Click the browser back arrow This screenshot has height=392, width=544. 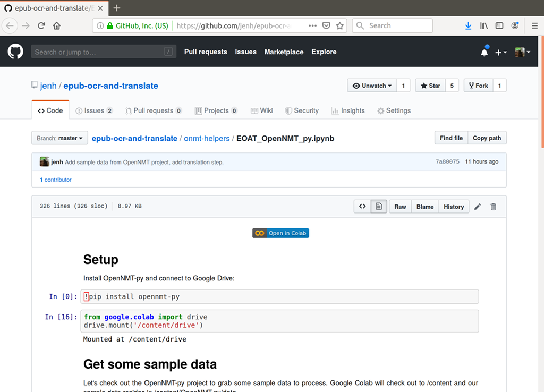[10, 25]
